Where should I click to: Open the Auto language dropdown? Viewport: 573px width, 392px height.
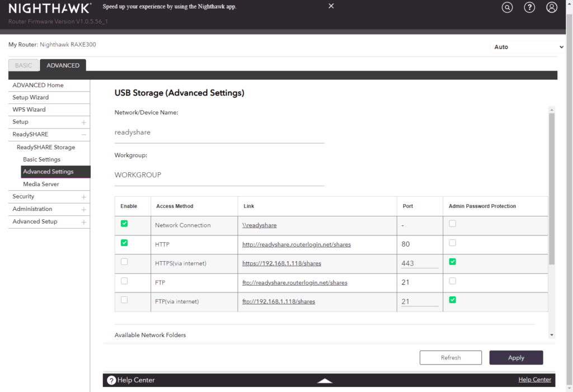pos(528,47)
